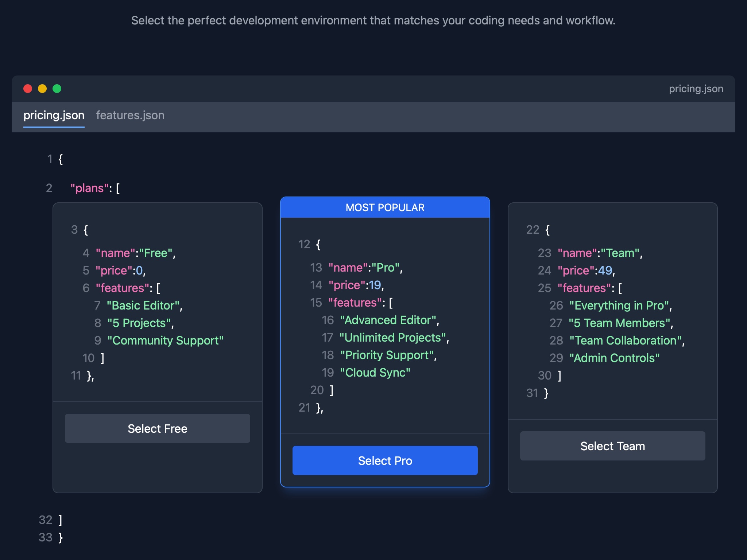
Task: Click the Select Free button
Action: (x=157, y=428)
